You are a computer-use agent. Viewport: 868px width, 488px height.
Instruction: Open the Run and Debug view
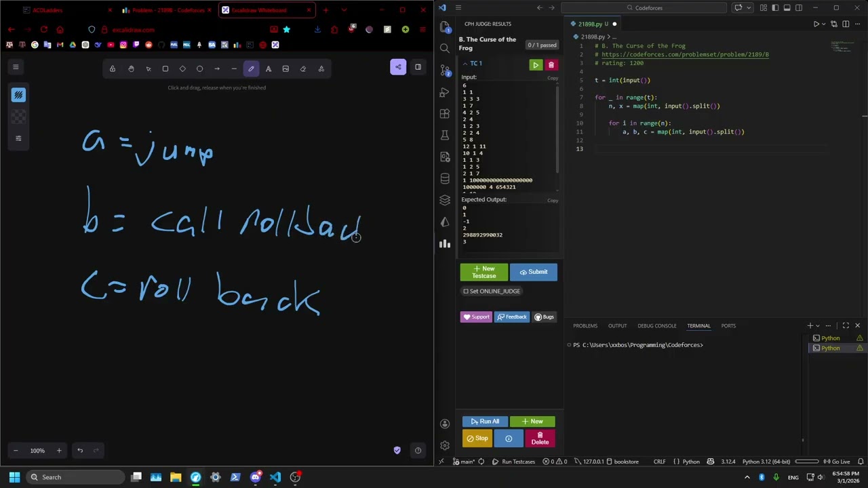pos(445,91)
